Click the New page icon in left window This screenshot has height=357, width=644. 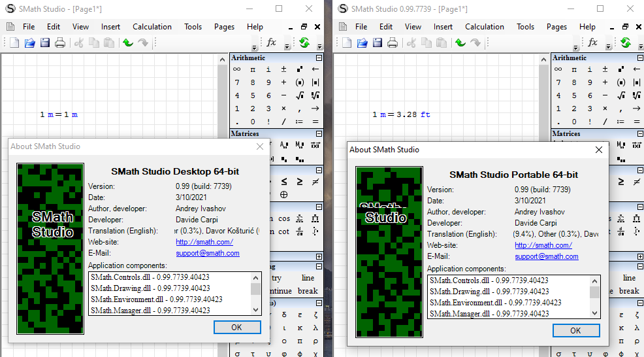[x=14, y=43]
